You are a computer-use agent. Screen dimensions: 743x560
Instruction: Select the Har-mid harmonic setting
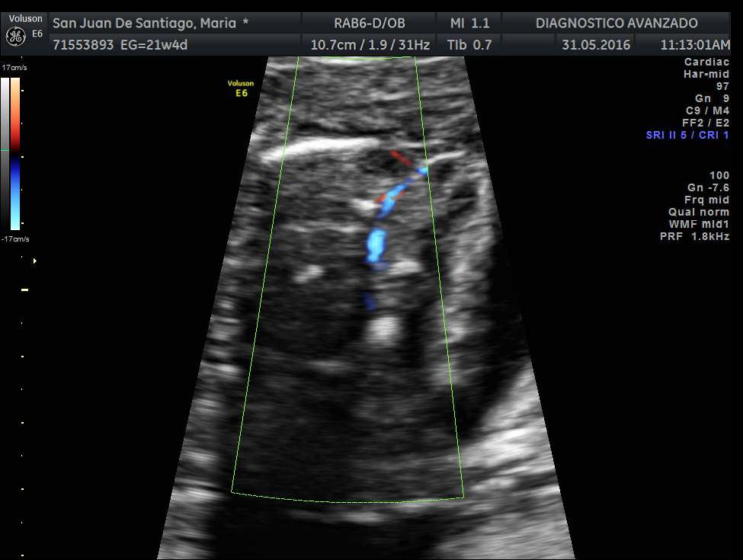706,75
